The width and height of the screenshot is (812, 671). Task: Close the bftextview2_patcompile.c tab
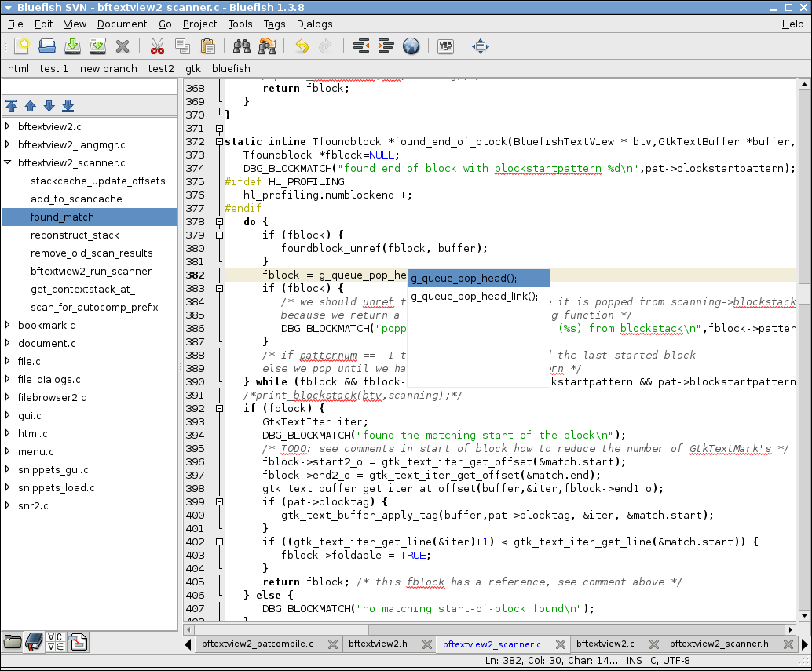tap(333, 644)
